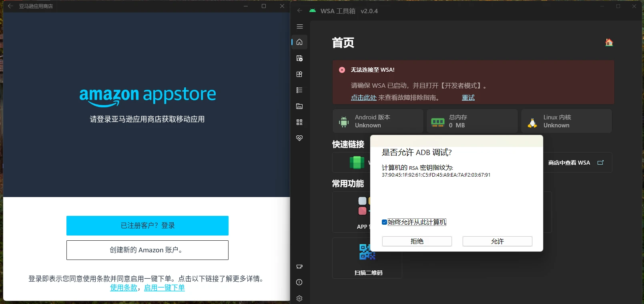
Task: Click the green memory chip icon
Action: tap(438, 122)
